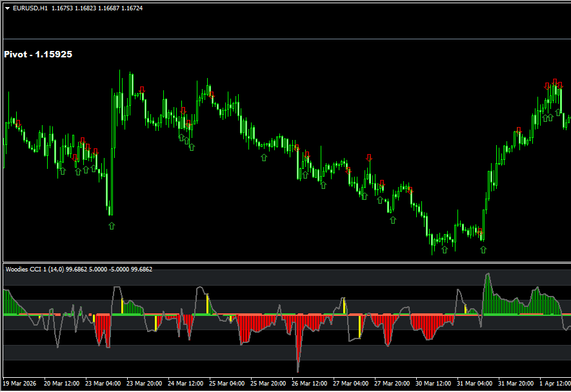Image resolution: width=571 pixels, height=392 pixels.
Task: Click the tallest yellow bar above CCI zero line
Action: (x=207, y=304)
